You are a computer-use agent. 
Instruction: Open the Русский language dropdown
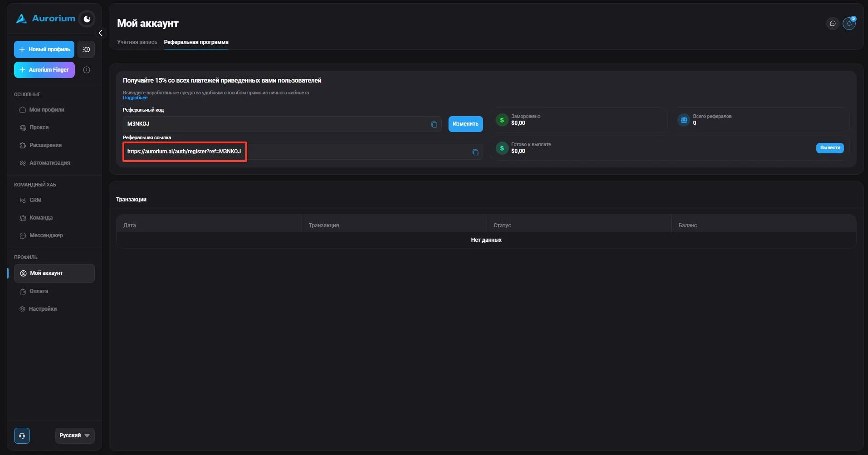click(x=75, y=435)
